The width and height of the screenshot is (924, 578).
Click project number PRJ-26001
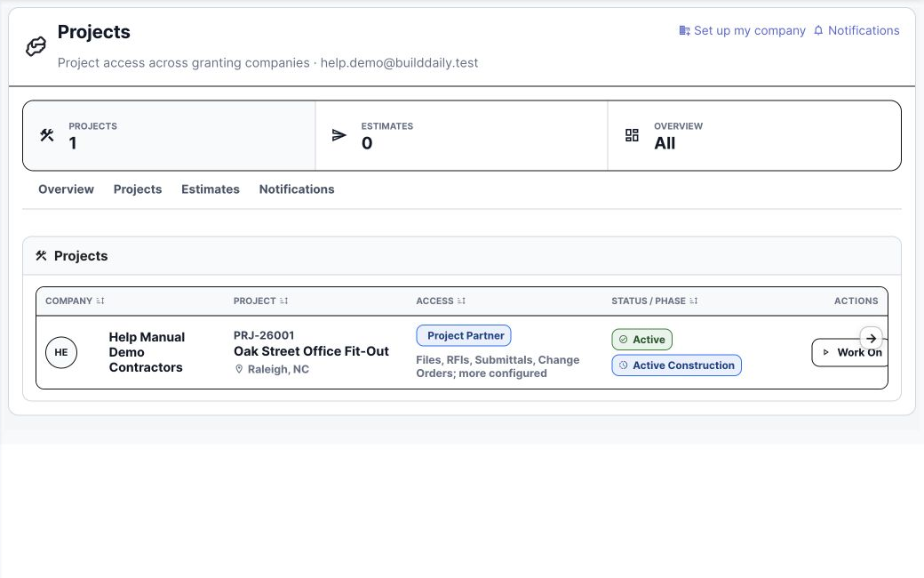(264, 335)
